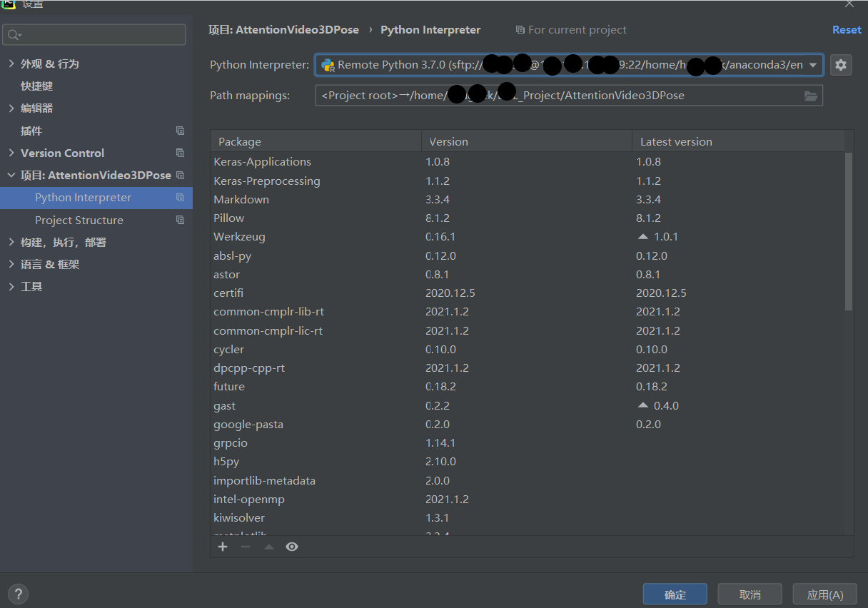Select the dpcpp-cpp-rt package row
Image resolution: width=868 pixels, height=608 pixels.
528,368
